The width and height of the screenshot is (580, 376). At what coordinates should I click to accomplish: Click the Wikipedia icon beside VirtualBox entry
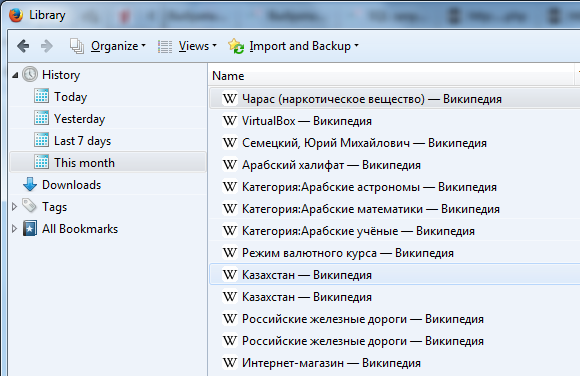coord(230,121)
